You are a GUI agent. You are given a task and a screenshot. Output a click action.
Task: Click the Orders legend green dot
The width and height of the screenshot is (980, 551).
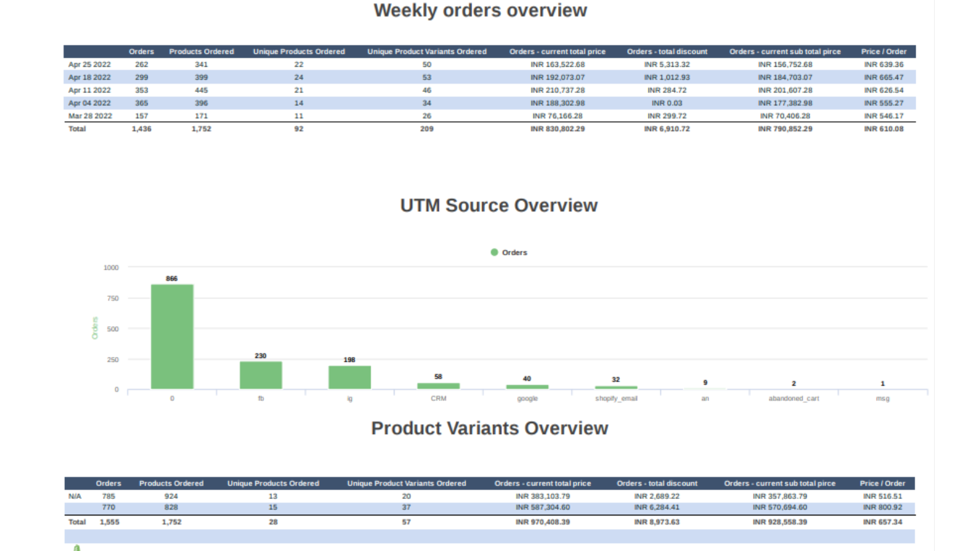point(494,252)
